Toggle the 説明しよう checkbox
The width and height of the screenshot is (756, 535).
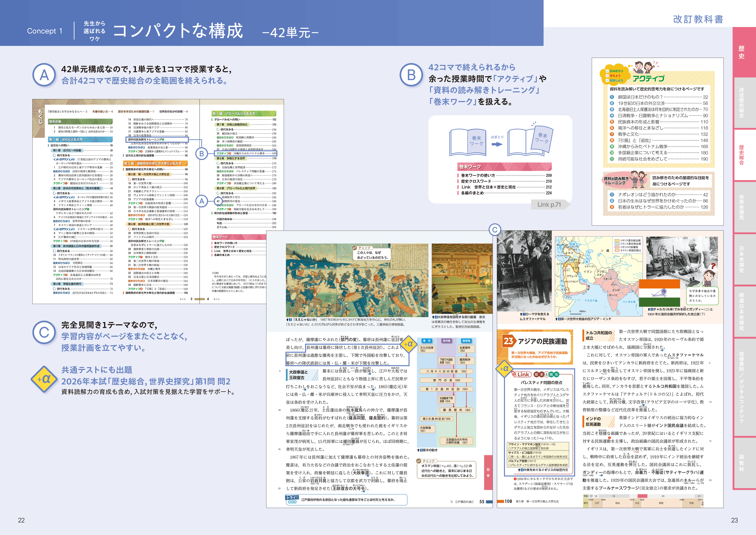[607, 80]
